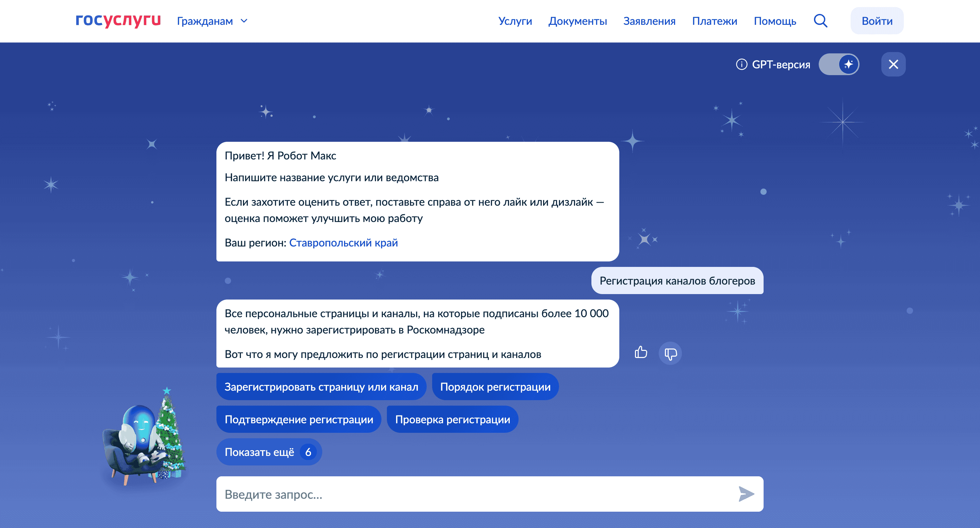
Task: Open info tooltip next to GPT-версия
Action: click(x=741, y=64)
